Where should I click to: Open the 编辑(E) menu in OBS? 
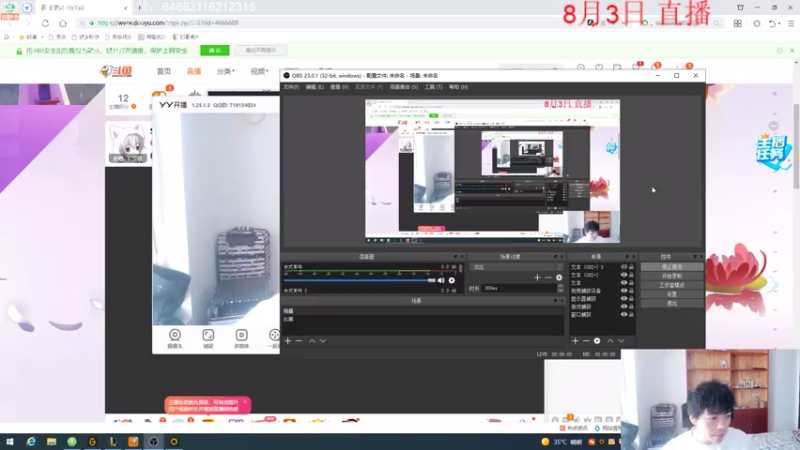[314, 87]
